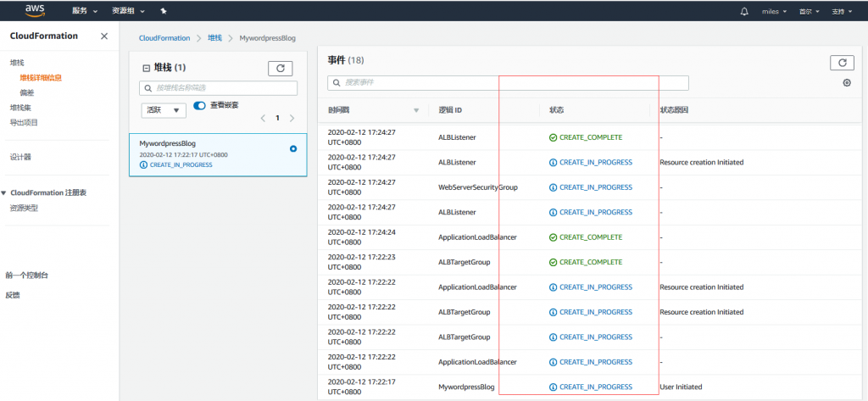This screenshot has width=868, height=401.
Task: Refresh the stacks list
Action: pos(280,68)
